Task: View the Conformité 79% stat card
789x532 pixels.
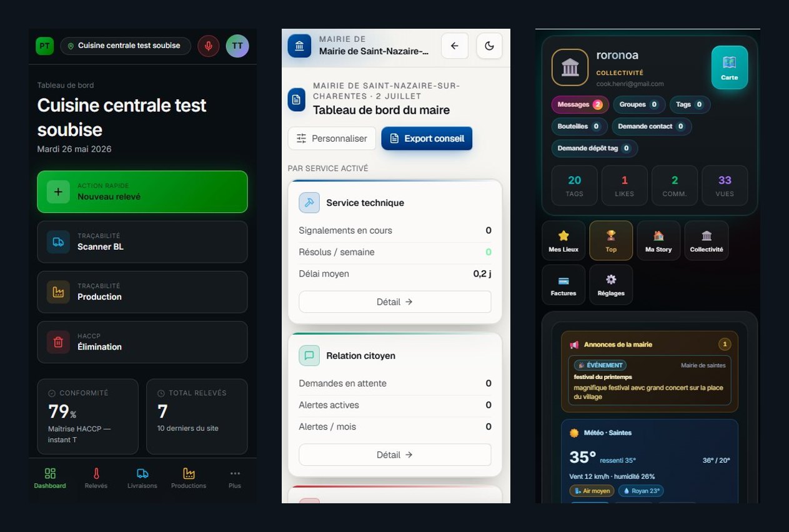Action: 87,416
